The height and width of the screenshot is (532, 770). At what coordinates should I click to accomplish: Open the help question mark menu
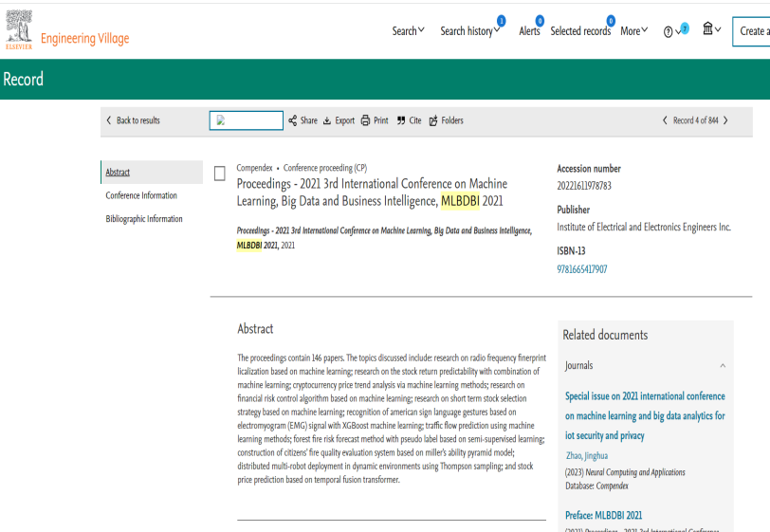point(671,32)
